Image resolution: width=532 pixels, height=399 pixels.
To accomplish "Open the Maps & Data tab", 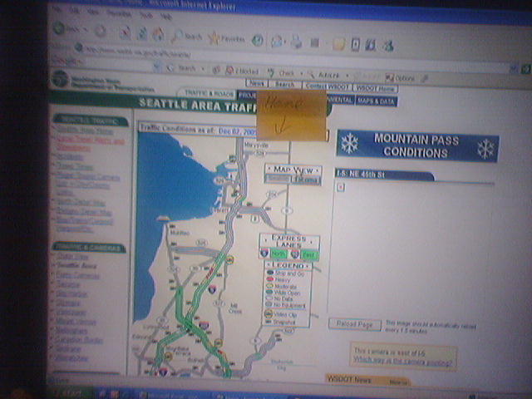I will pyautogui.click(x=377, y=101).
